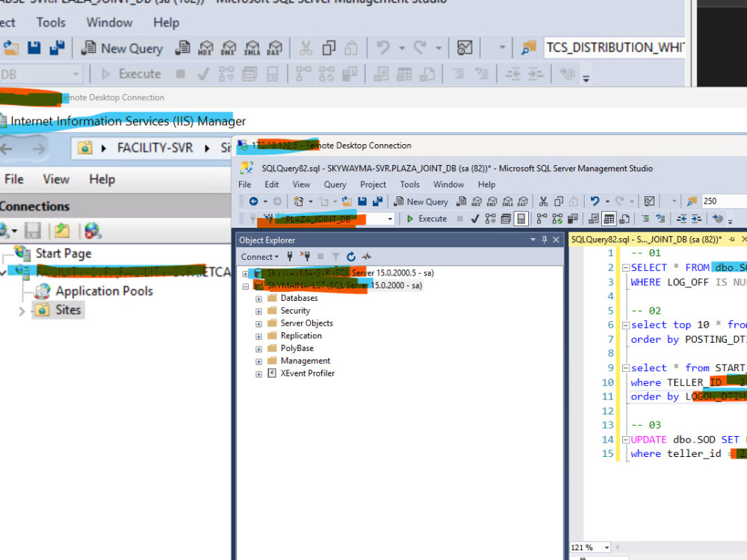Expand the Security folder

258,311
